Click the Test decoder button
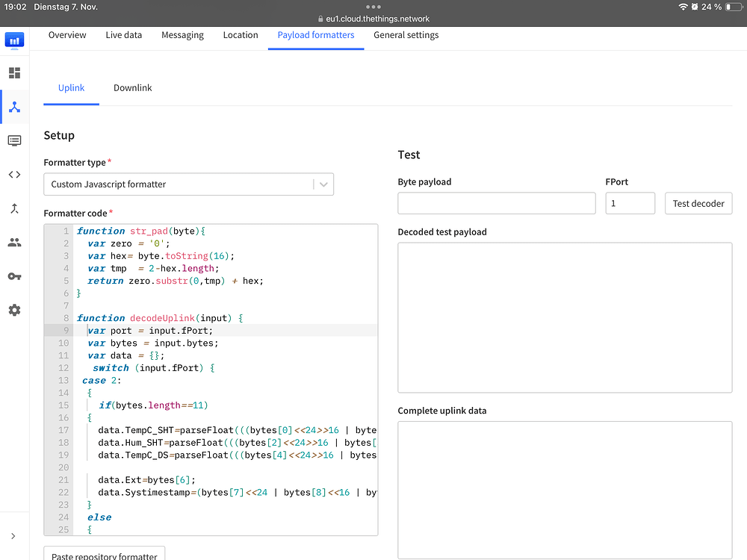This screenshot has height=560, width=747. tap(698, 203)
